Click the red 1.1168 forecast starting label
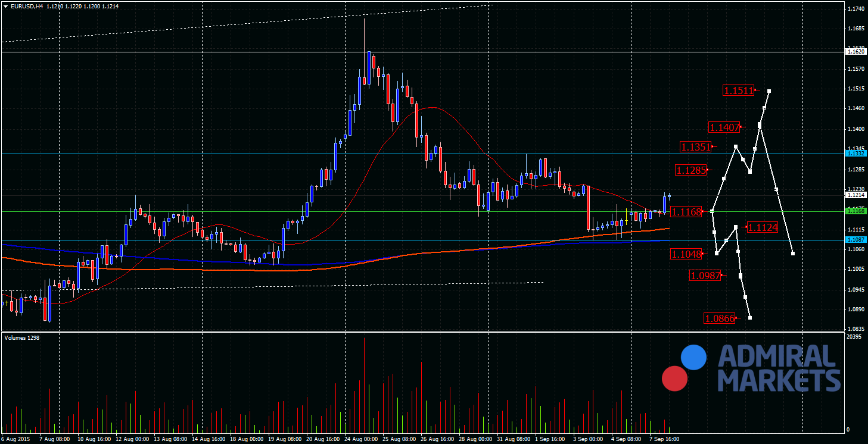This screenshot has height=444, width=868. 686,211
